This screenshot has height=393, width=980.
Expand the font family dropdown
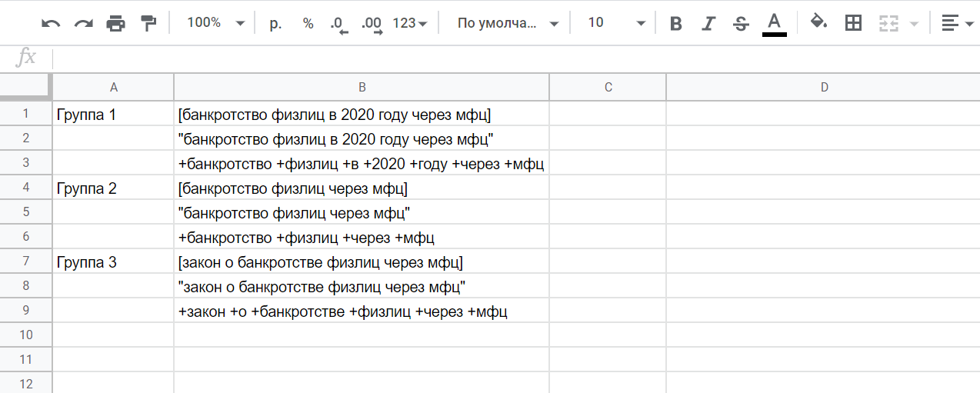pyautogui.click(x=507, y=23)
